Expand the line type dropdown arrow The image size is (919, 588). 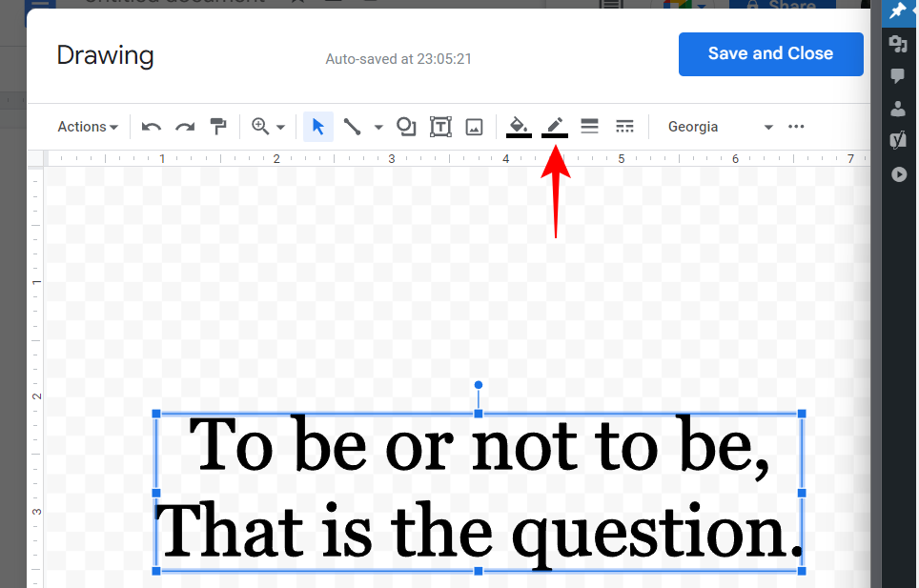coord(378,128)
